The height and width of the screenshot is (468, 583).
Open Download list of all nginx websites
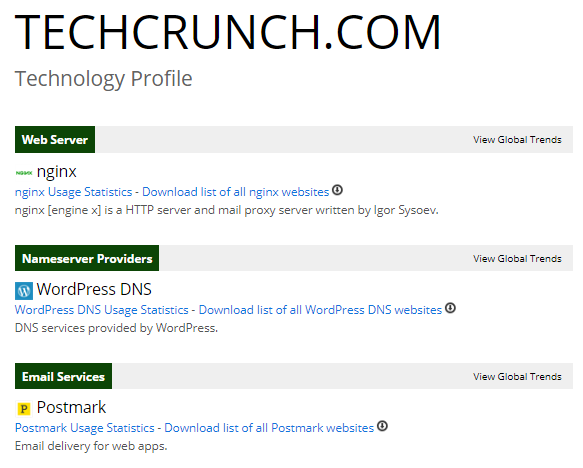(236, 192)
